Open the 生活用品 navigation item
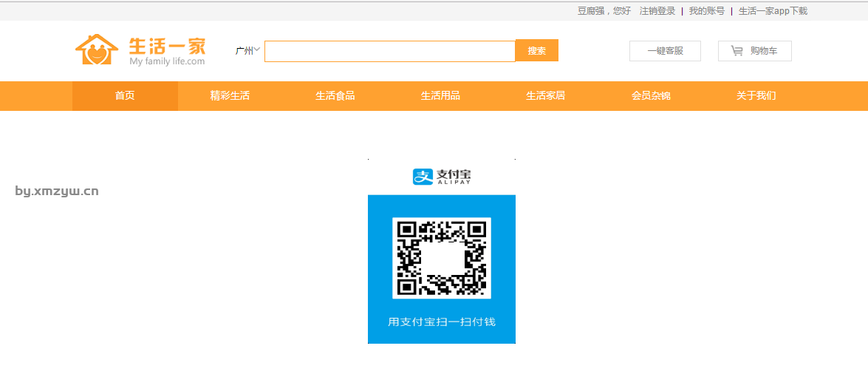868x391 pixels. (x=440, y=96)
